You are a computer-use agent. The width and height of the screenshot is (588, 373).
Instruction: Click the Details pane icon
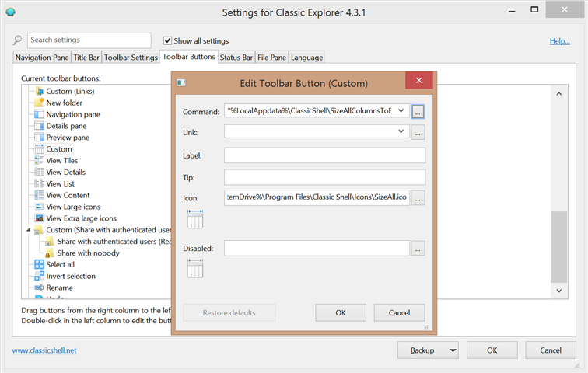39,126
